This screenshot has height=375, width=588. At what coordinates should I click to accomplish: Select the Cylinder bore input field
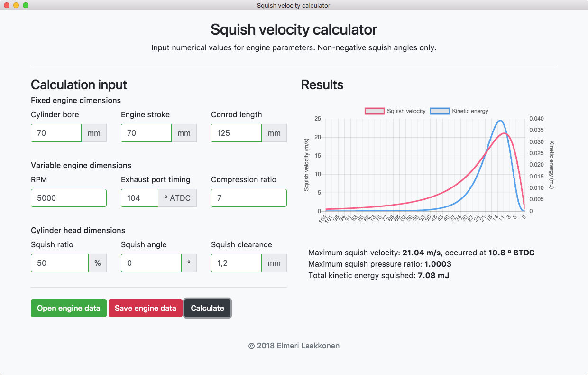(x=56, y=133)
